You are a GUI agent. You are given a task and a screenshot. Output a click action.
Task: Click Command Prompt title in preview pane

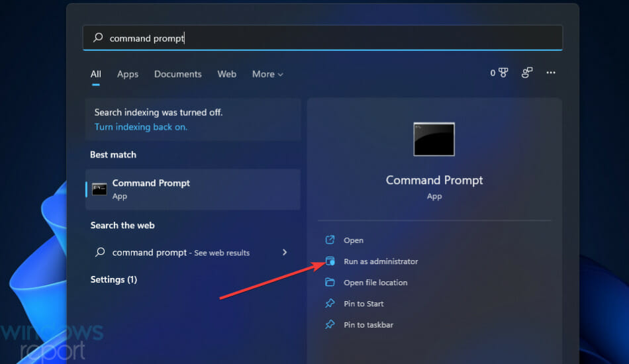[x=434, y=181]
